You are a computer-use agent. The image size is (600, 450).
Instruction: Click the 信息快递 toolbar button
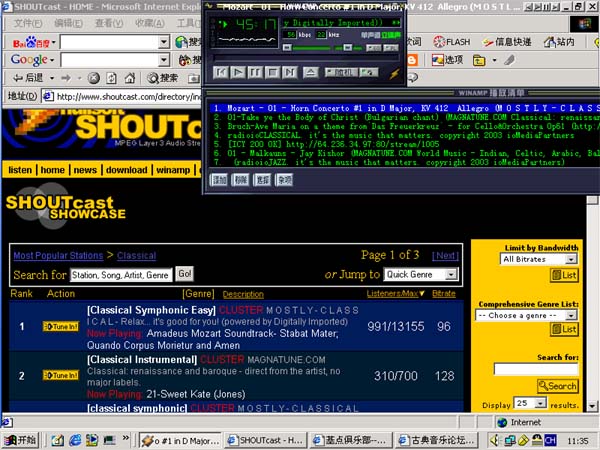(507, 42)
